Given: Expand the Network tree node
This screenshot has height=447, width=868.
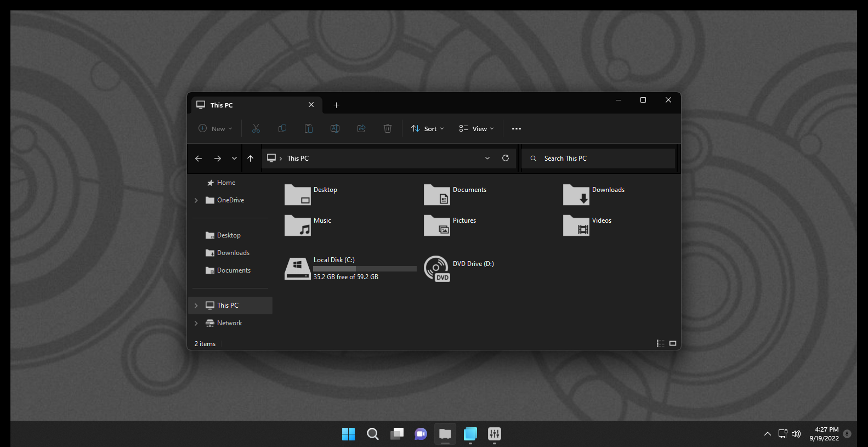Looking at the screenshot, I should click(196, 323).
